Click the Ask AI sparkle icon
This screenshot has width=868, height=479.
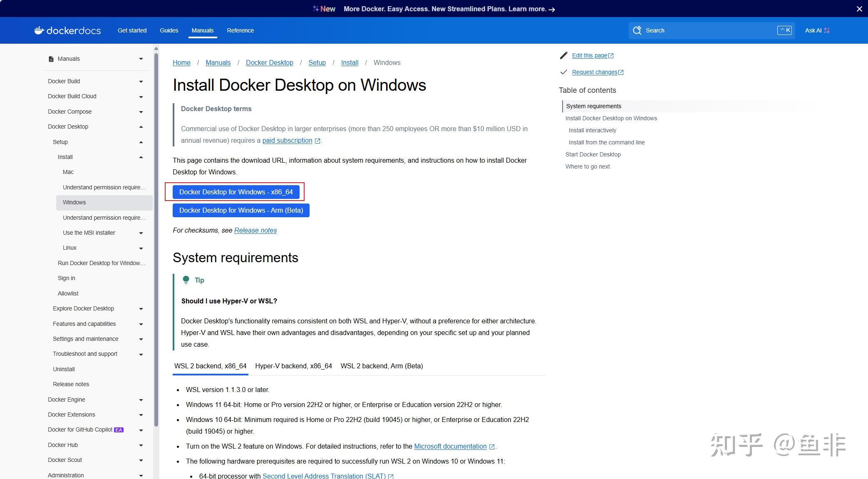pyautogui.click(x=827, y=30)
